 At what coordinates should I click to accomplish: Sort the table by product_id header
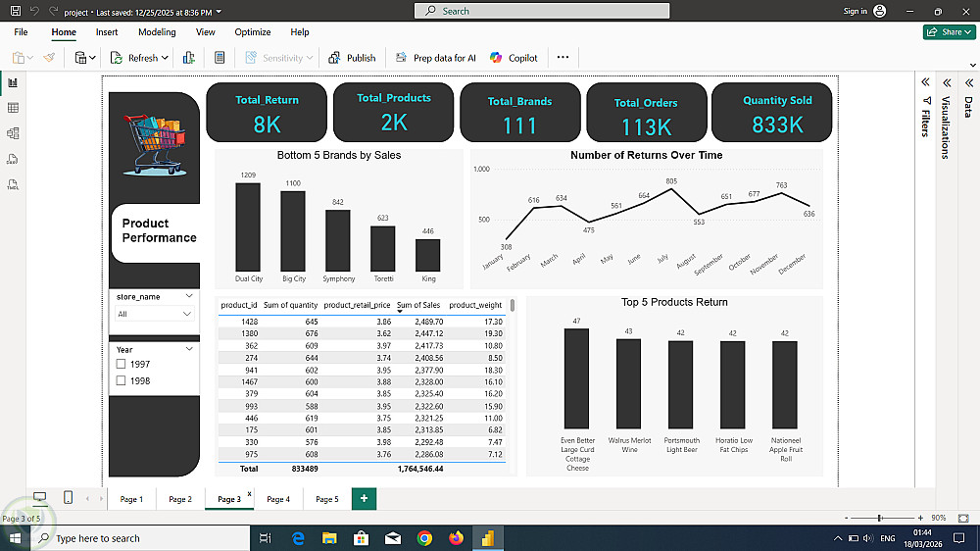239,305
